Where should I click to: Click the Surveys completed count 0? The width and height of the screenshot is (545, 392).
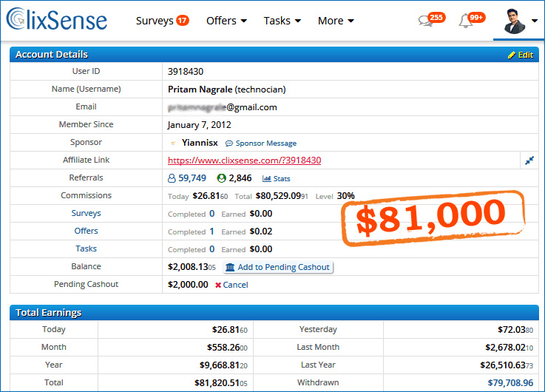tap(212, 213)
